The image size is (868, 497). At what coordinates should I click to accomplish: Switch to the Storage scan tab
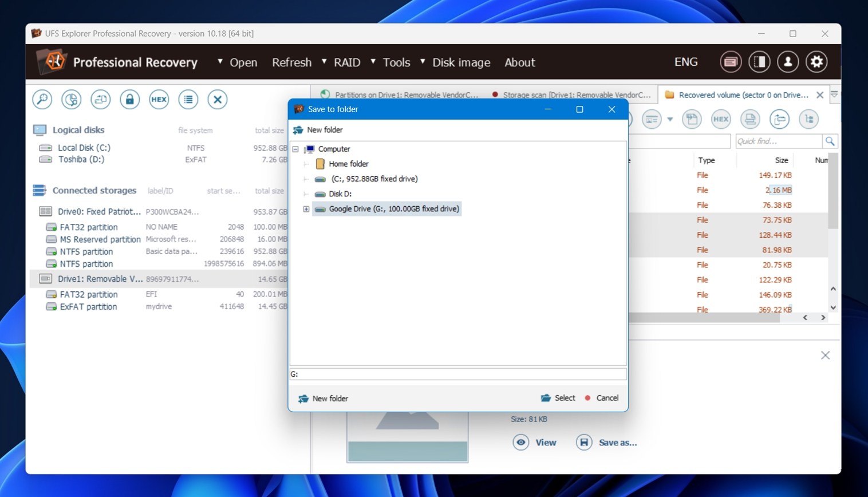(x=573, y=94)
